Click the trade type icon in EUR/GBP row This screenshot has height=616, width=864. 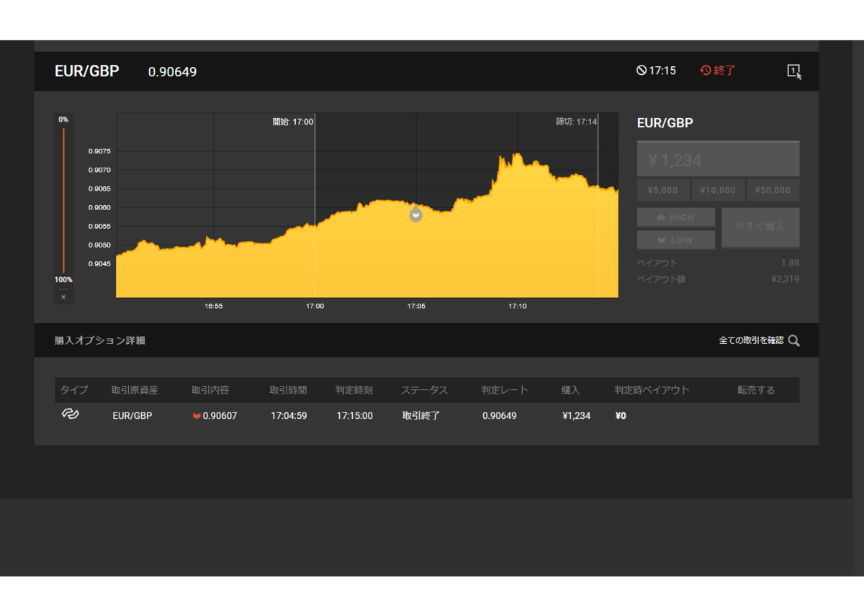click(x=70, y=415)
